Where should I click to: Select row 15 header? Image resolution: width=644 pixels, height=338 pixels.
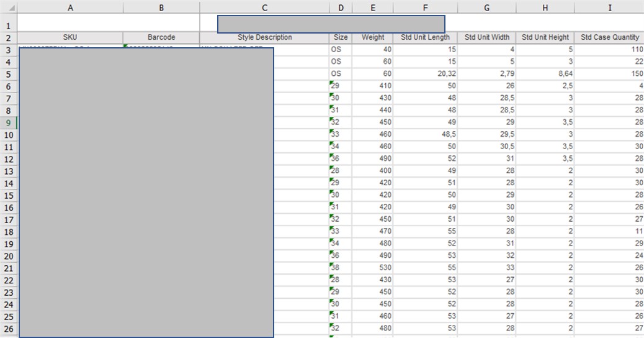(9, 195)
